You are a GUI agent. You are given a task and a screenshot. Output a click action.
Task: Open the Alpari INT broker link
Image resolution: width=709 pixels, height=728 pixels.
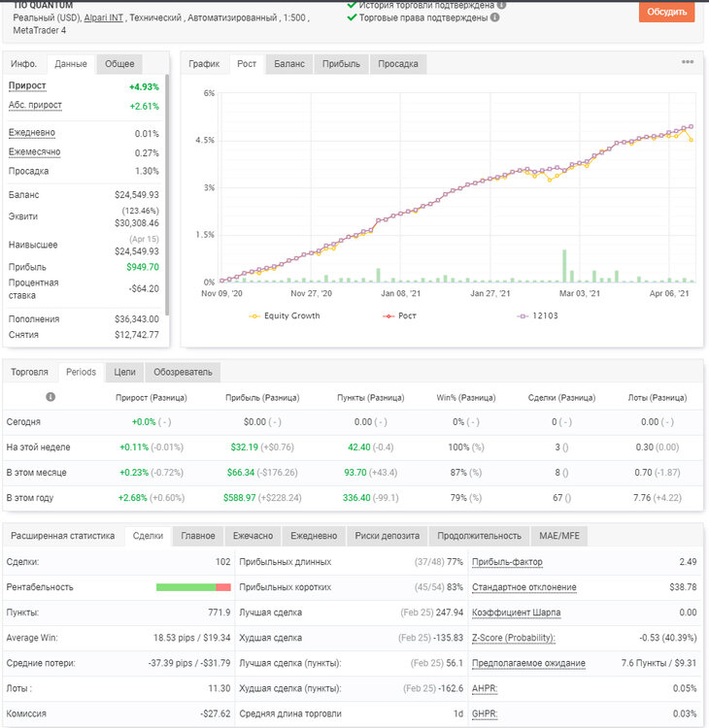point(103,17)
